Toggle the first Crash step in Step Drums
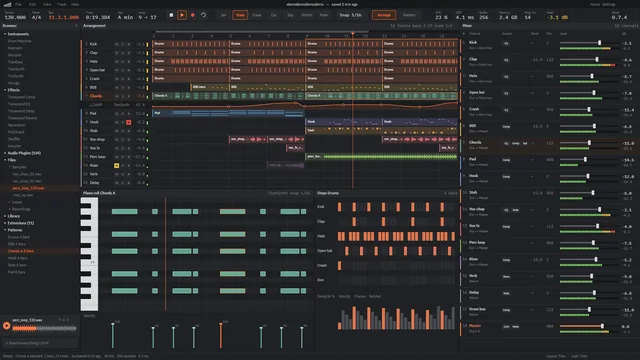This screenshot has height=360, width=640. pyautogui.click(x=340, y=265)
